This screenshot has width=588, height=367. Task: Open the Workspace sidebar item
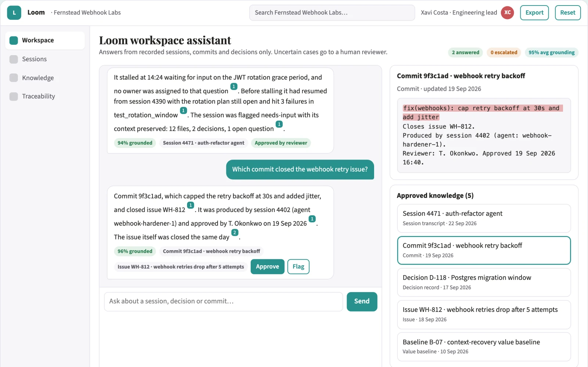click(45, 40)
